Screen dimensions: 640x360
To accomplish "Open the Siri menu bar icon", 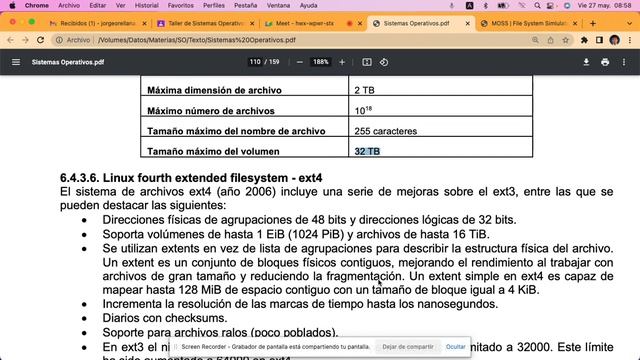I will (x=567, y=6).
